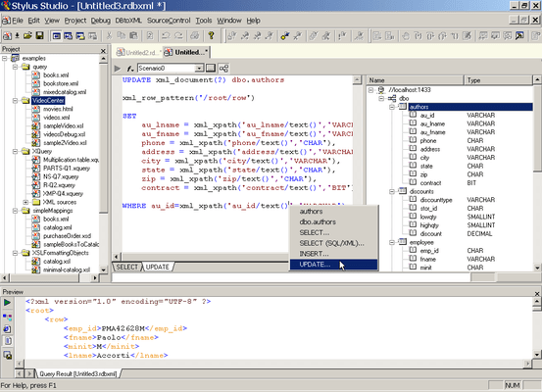Click the download arrow icon in toolbar
This screenshot has width=542, height=392.
tap(17, 35)
